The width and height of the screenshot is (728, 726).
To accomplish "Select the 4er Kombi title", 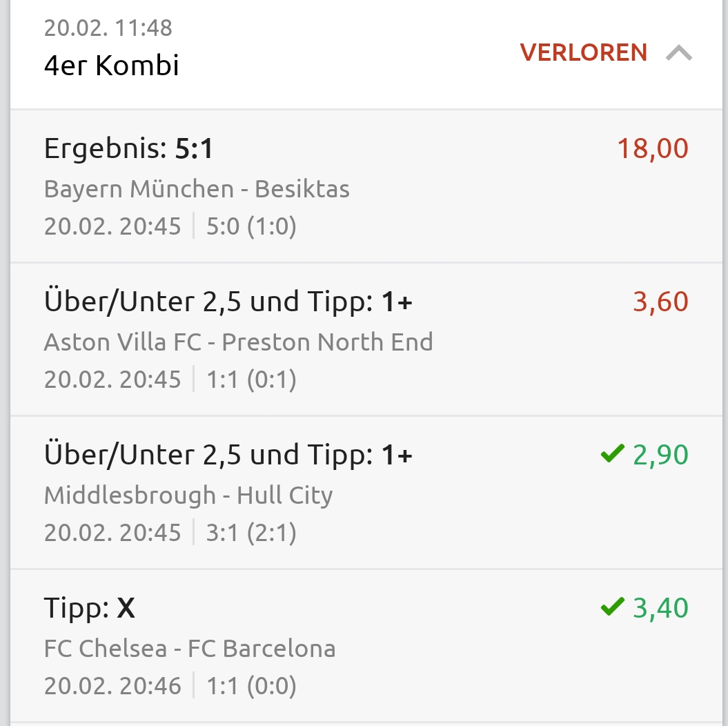I will click(x=112, y=66).
